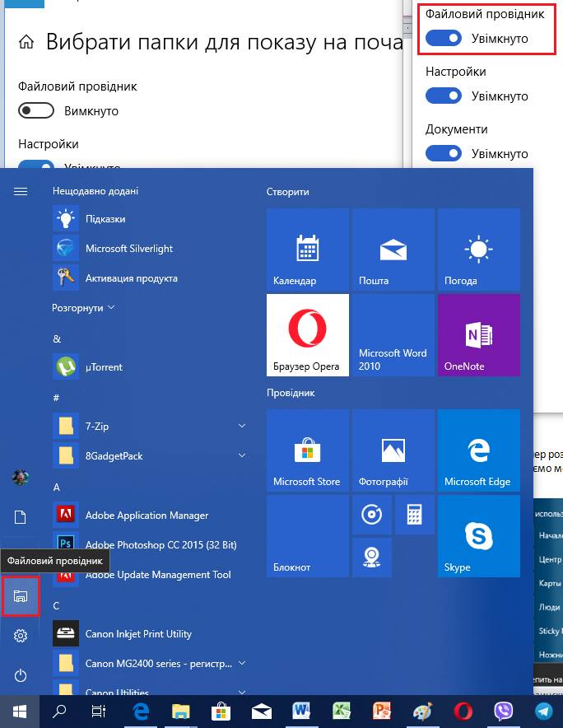The width and height of the screenshot is (563, 728).
Task: Launch Adobe Application Manager
Action: (x=151, y=516)
